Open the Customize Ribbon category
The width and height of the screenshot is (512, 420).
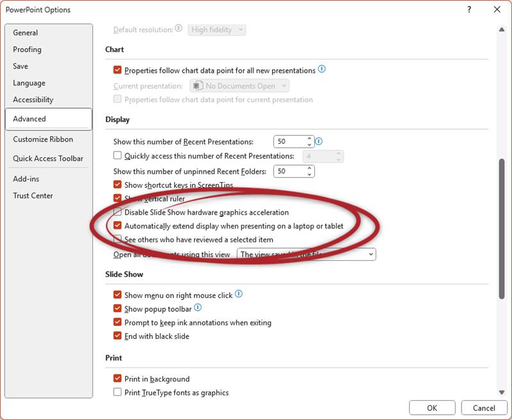(x=43, y=139)
